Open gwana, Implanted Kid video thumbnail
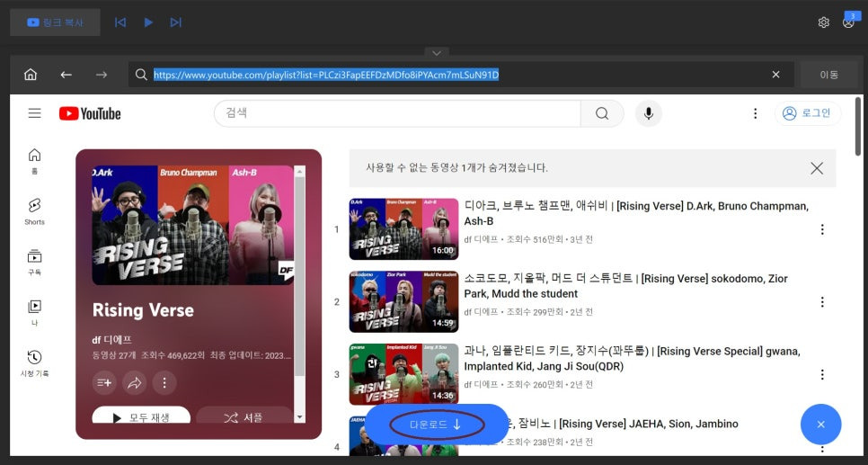Viewport: 868px width, 465px height. pyautogui.click(x=403, y=374)
